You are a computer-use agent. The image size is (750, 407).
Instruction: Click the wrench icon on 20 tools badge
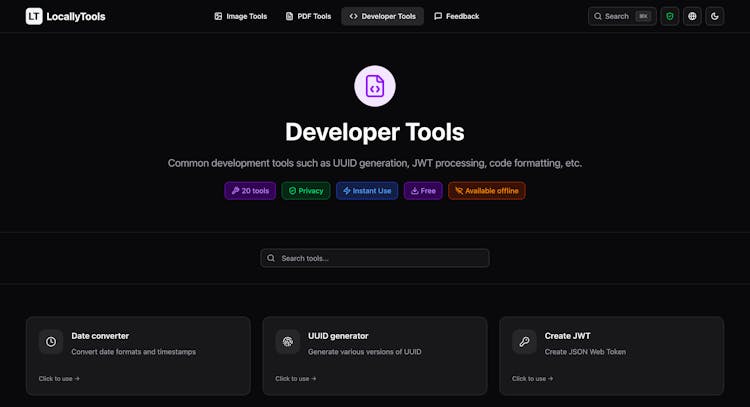pos(235,191)
